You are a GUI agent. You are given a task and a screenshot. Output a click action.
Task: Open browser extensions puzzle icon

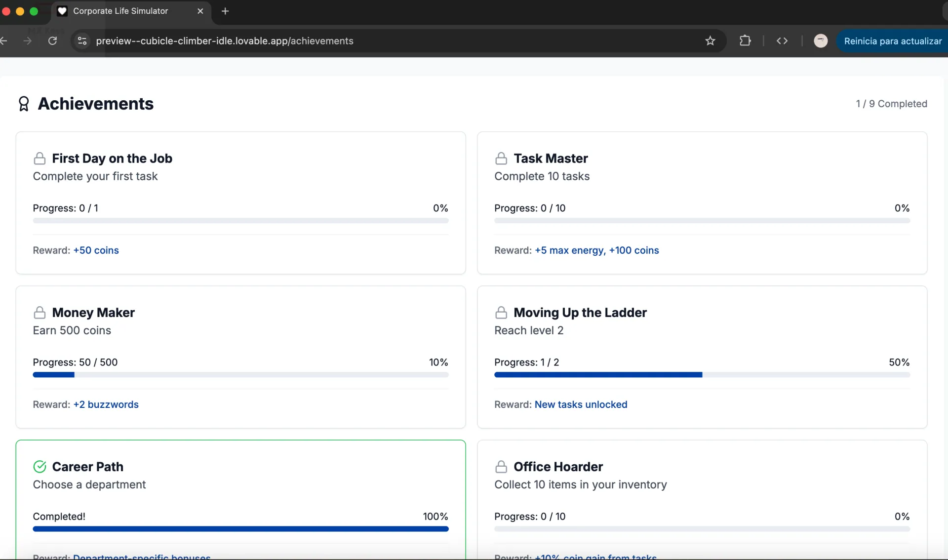[745, 41]
